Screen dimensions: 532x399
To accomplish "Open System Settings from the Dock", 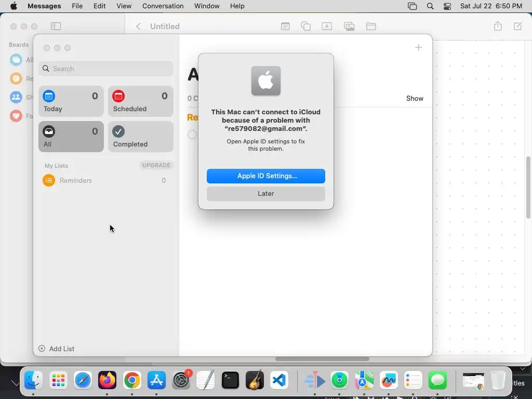I will pos(181,380).
